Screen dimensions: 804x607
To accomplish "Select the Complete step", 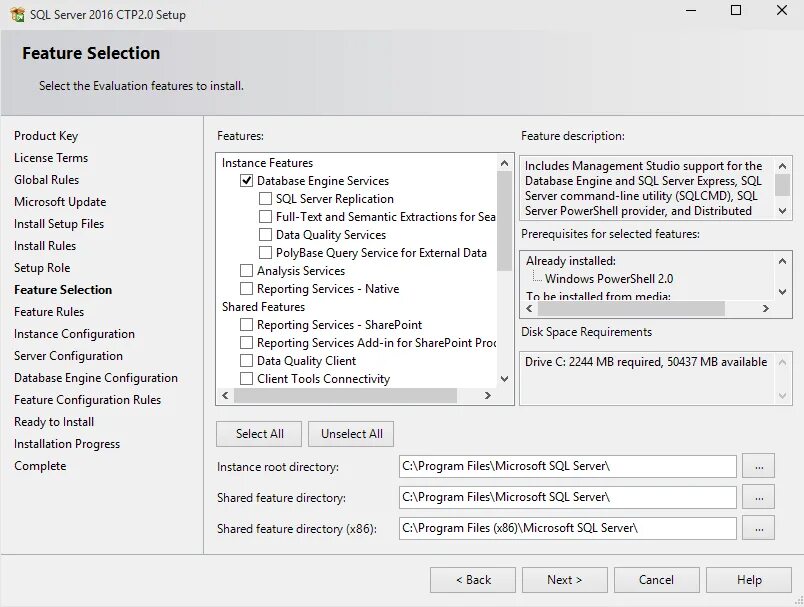I will 40,466.
